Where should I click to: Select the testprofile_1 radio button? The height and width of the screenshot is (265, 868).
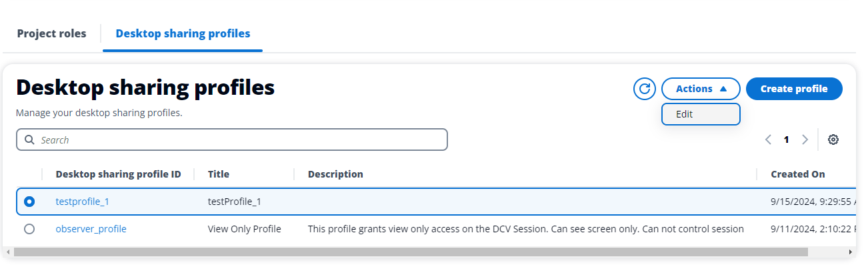point(29,202)
